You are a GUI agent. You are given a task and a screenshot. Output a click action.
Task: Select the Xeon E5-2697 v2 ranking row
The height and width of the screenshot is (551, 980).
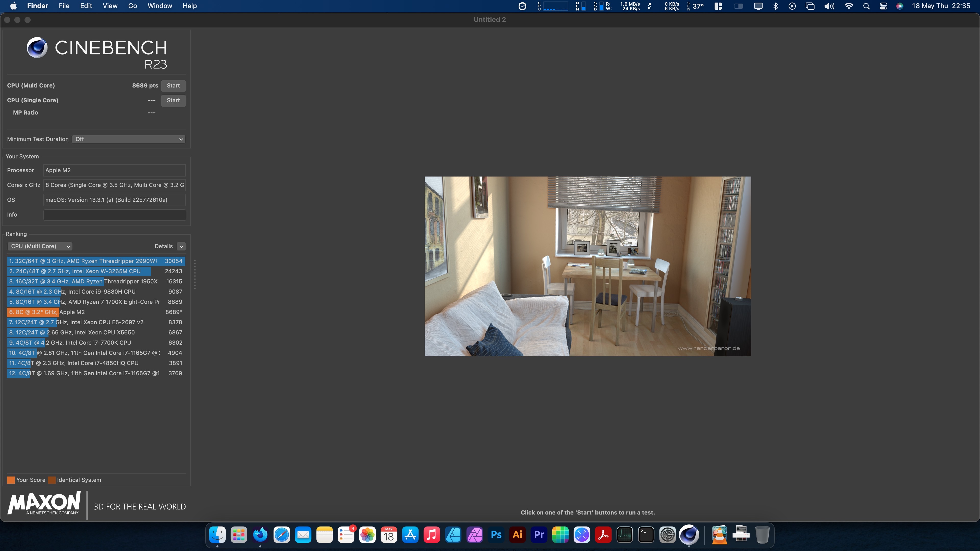[x=96, y=322]
